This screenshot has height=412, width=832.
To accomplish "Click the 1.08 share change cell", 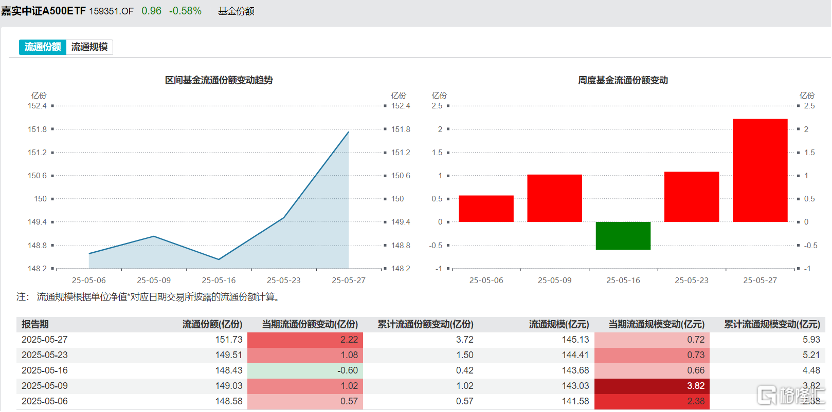I will click(306, 355).
